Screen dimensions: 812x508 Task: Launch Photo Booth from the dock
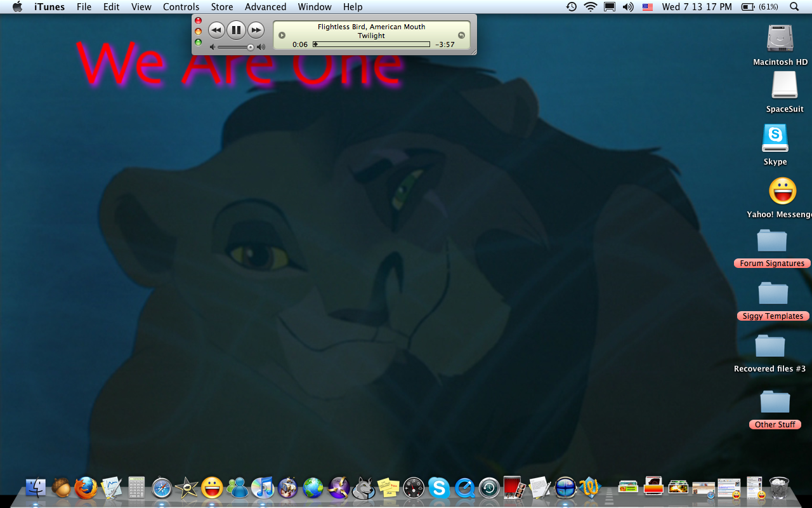pos(514,488)
